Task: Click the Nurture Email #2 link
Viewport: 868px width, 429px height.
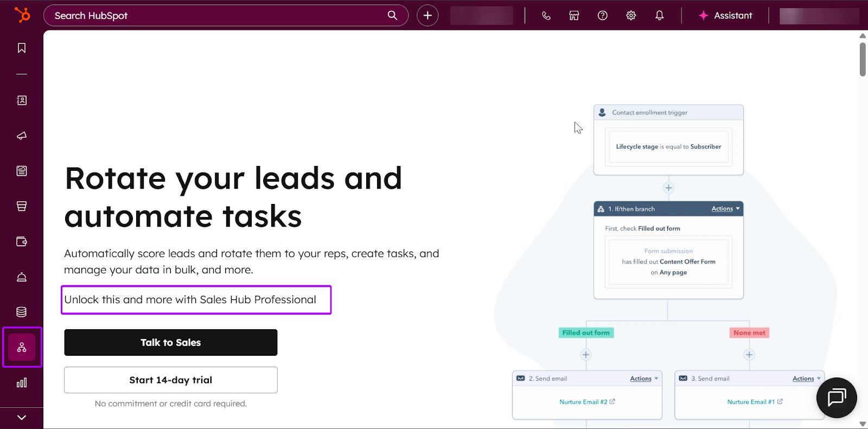Action: 587,402
